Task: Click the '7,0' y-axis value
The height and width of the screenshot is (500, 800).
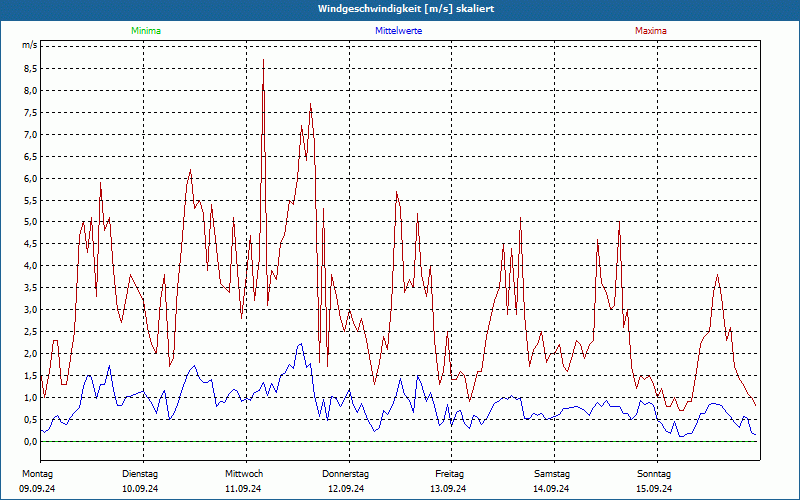Action: (30, 135)
